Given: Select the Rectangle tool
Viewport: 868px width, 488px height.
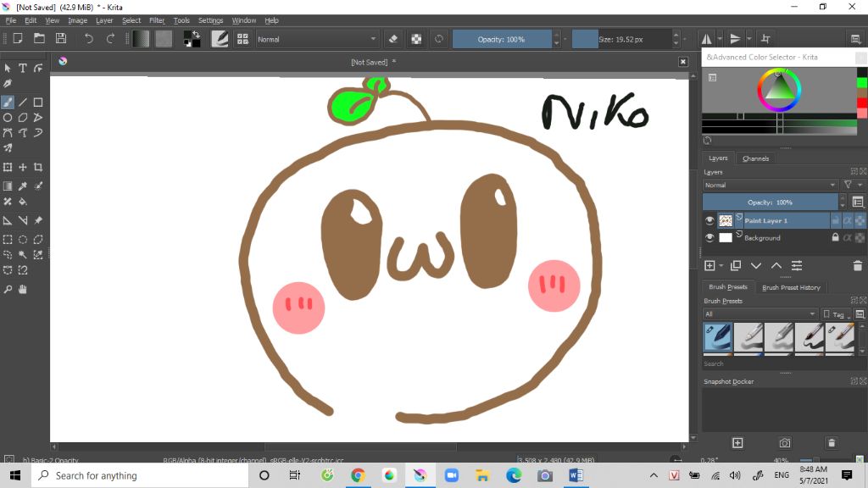Looking at the screenshot, I should 38,103.
